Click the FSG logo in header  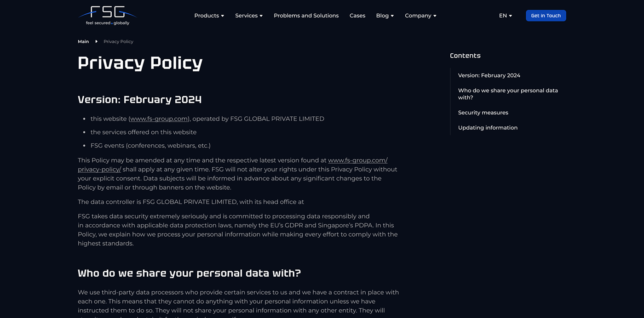click(107, 15)
